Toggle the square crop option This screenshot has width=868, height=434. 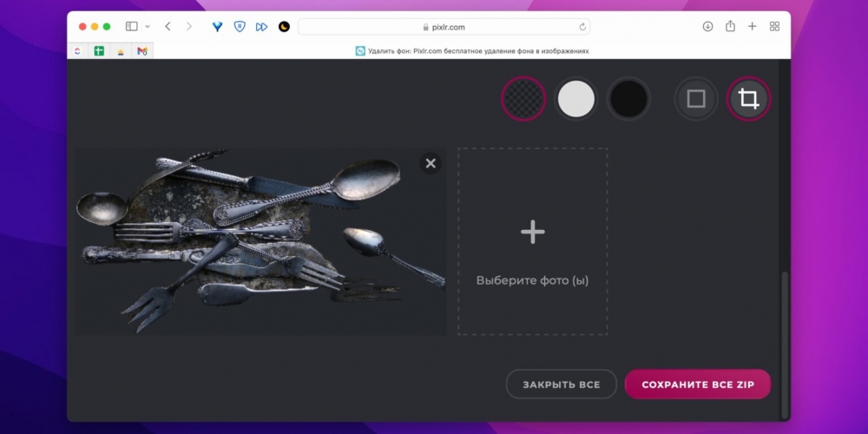pos(696,99)
